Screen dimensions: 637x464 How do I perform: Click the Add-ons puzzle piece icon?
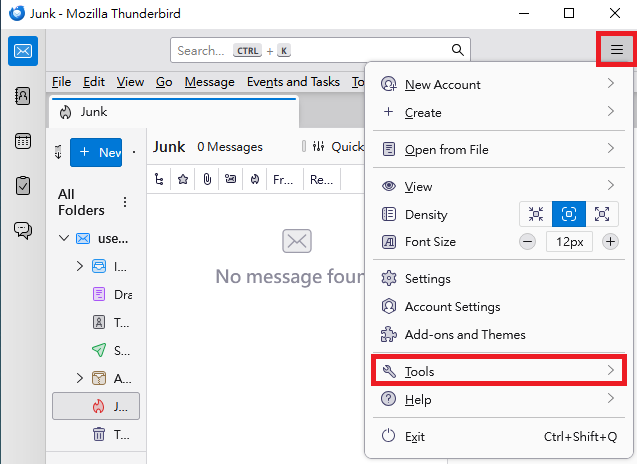pyautogui.click(x=389, y=334)
